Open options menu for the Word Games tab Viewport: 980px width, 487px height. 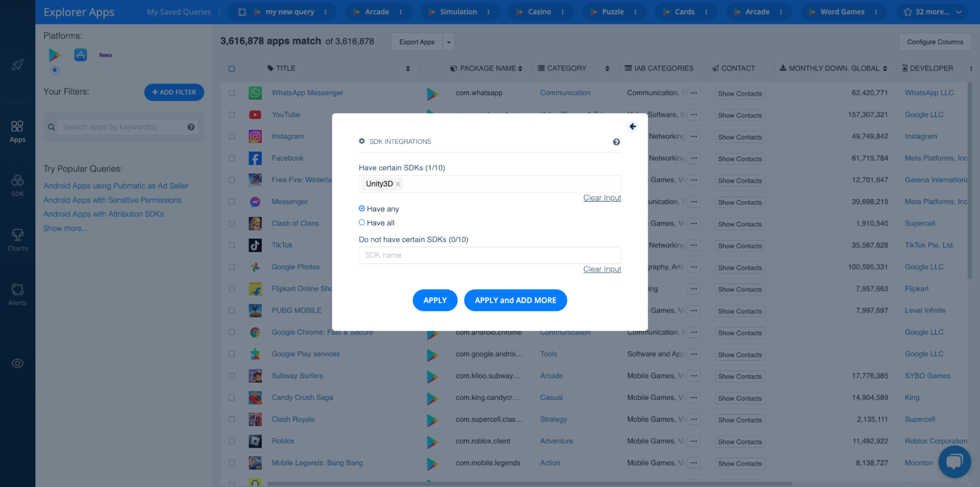click(x=876, y=12)
